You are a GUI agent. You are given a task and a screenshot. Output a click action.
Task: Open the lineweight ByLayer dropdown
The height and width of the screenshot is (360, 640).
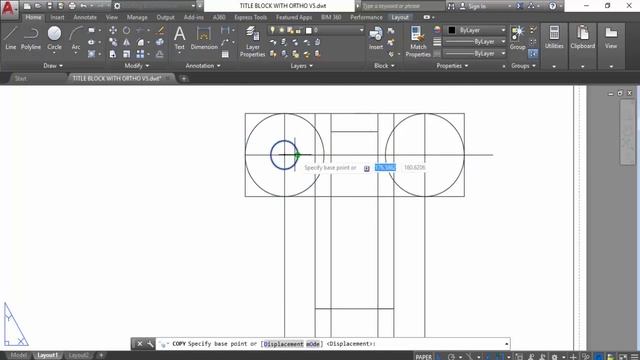click(476, 42)
